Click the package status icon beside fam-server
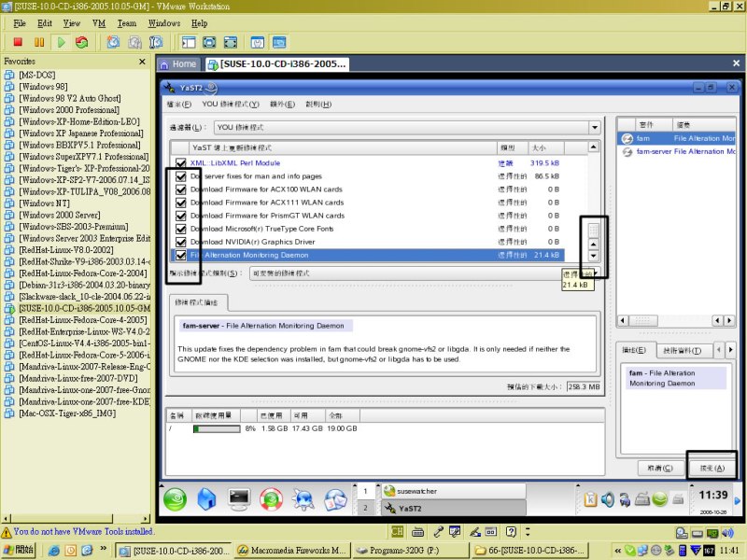The height and width of the screenshot is (560, 747). (x=627, y=151)
